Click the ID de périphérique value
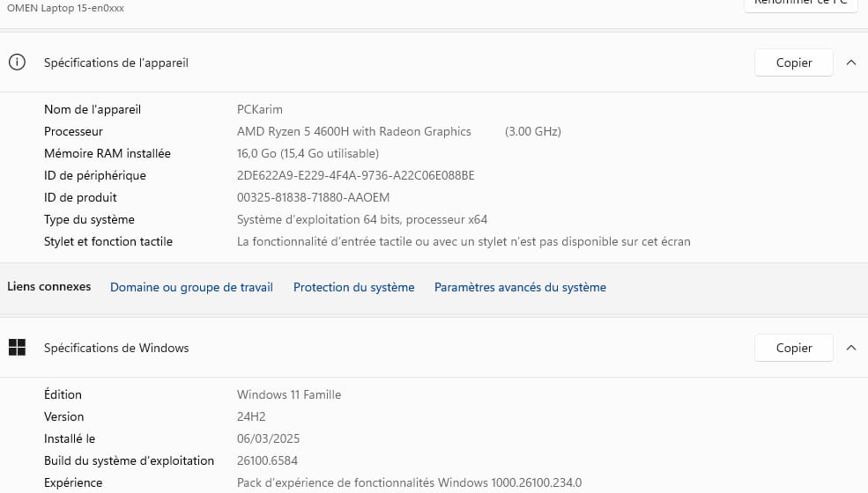 (x=356, y=175)
